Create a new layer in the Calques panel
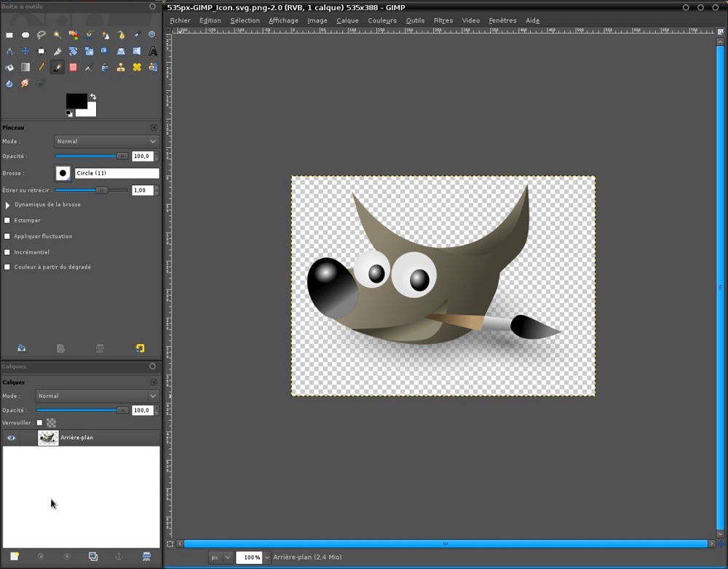Screen dimensions: 728x569 [14, 556]
